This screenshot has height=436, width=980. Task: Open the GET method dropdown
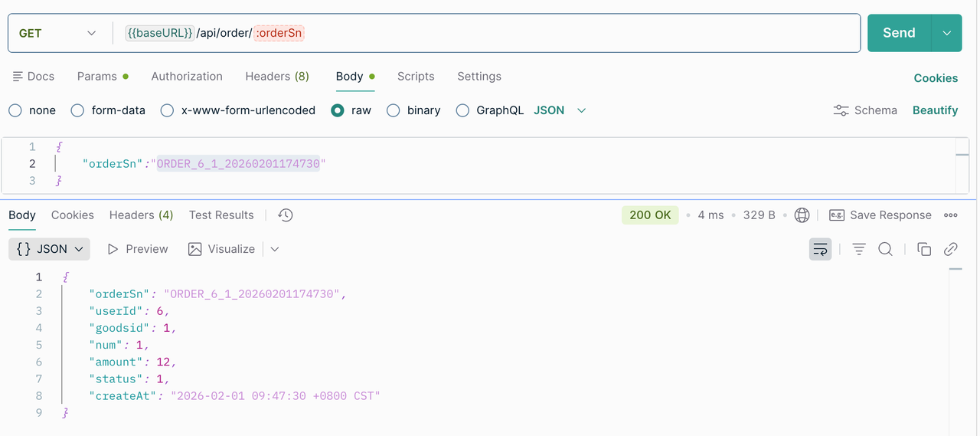click(57, 33)
